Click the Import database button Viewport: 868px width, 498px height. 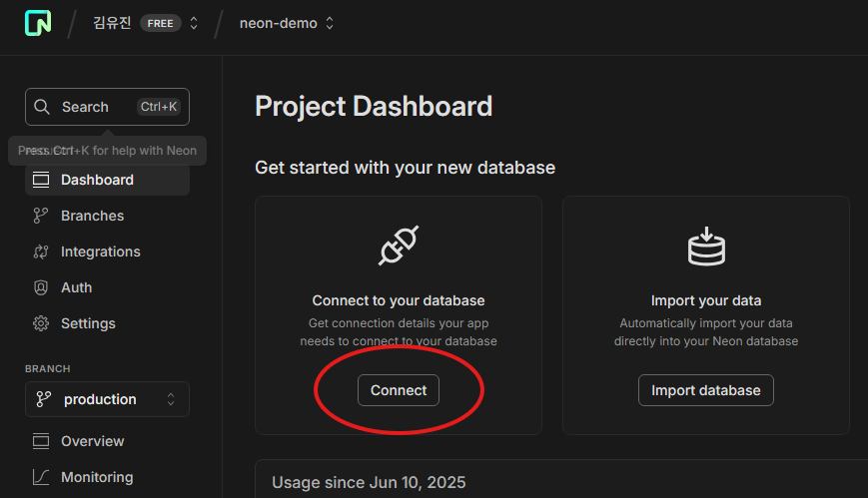(706, 390)
